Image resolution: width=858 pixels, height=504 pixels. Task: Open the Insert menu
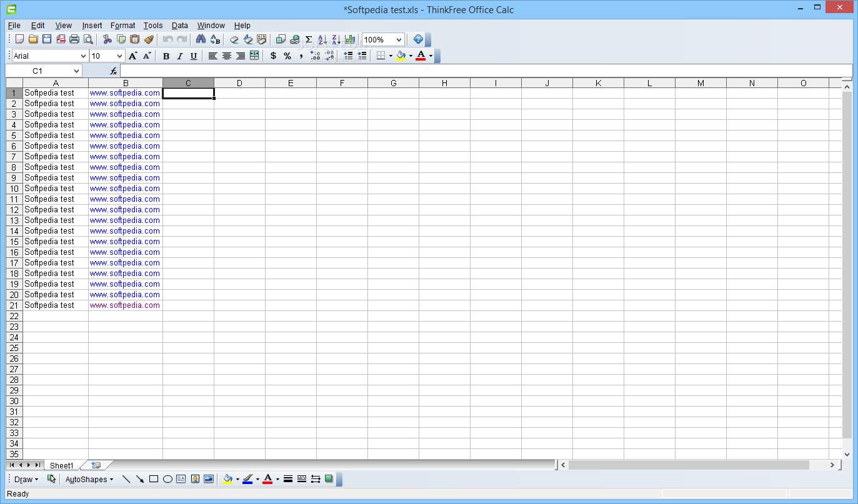[x=92, y=26]
